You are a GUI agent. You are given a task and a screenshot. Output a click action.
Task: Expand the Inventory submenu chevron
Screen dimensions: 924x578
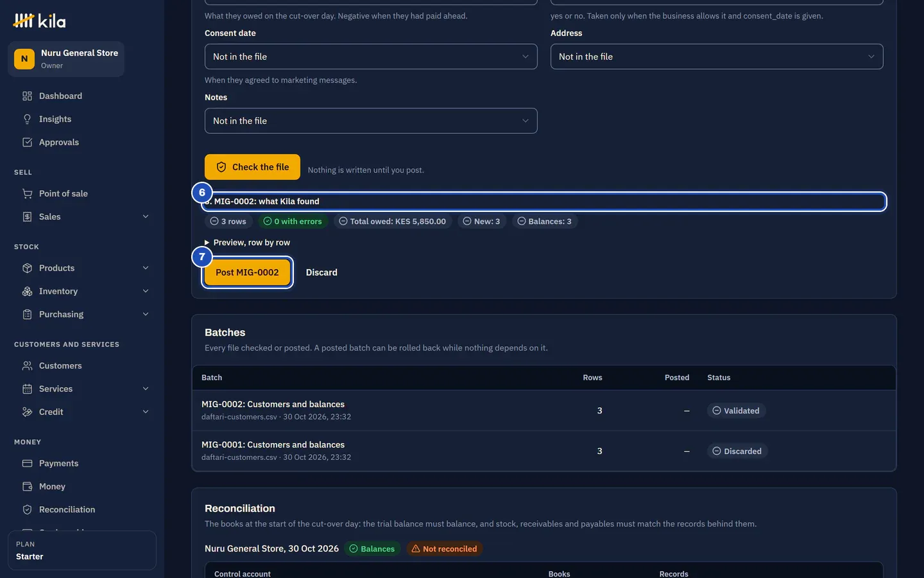pos(146,291)
